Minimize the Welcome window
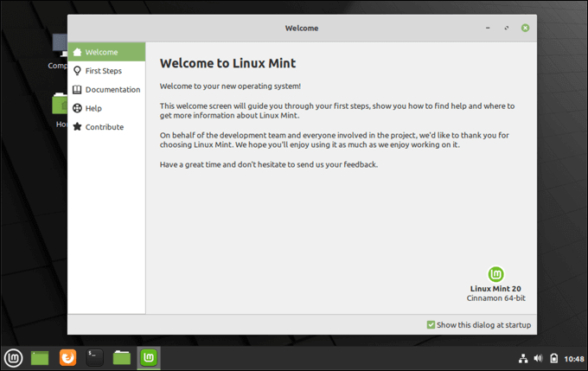 (488, 29)
